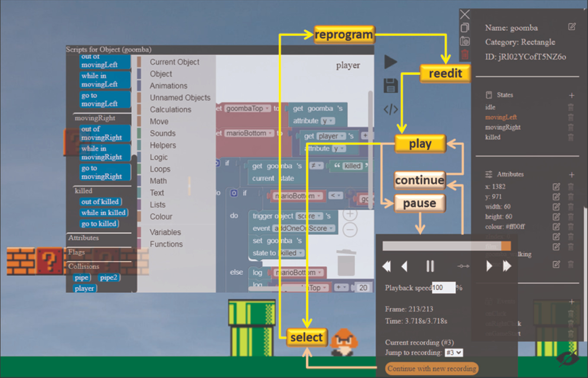588x378 pixels.
Task: Click the camera snapshot icon
Action: pos(465,41)
